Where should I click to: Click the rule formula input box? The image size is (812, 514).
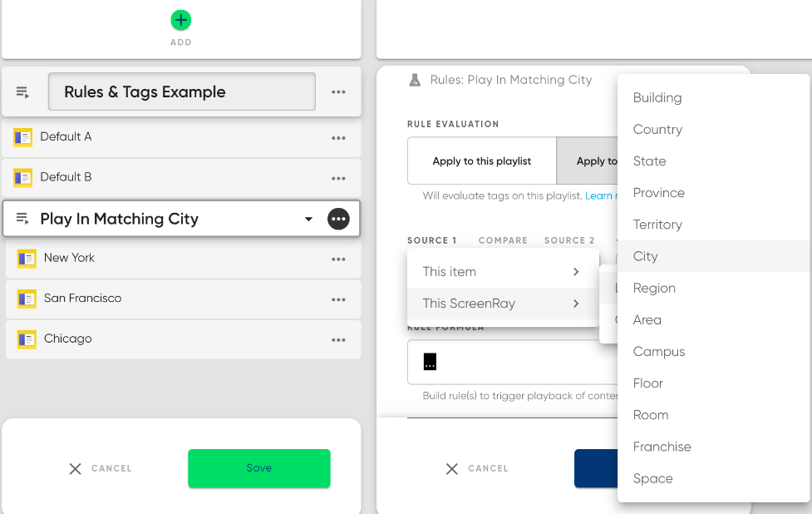click(513, 362)
